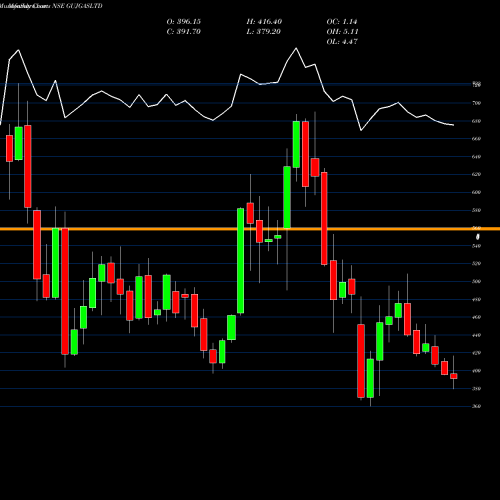This screenshot has height=500, width=500.
Task: Click the 440 price axis label
Action: (x=477, y=335)
